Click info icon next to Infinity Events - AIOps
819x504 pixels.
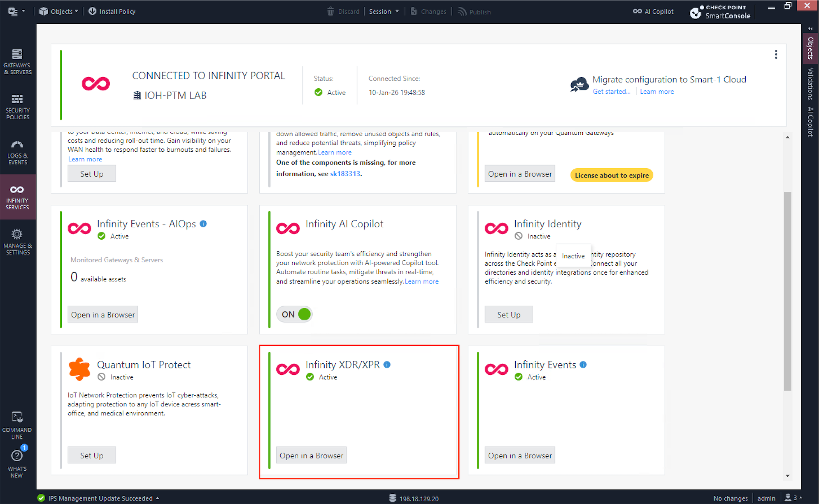(203, 224)
